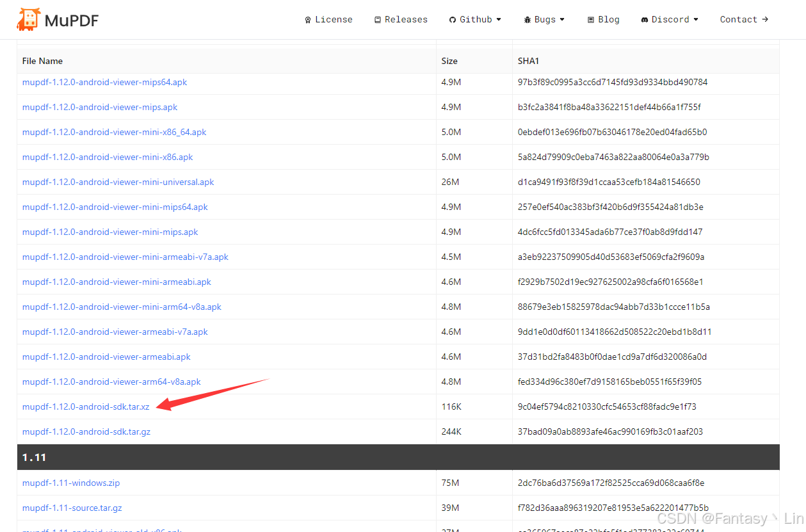Go to the Contact page

pos(744,19)
